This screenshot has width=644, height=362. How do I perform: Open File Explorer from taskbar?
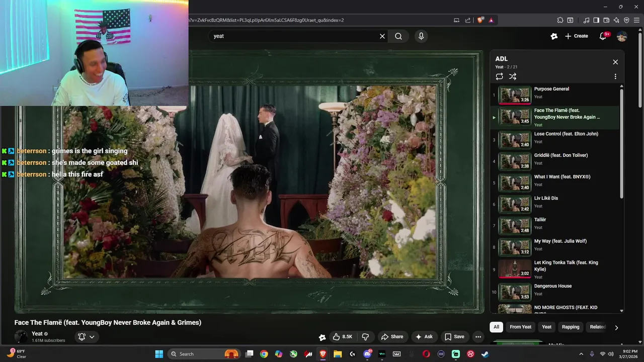338,354
